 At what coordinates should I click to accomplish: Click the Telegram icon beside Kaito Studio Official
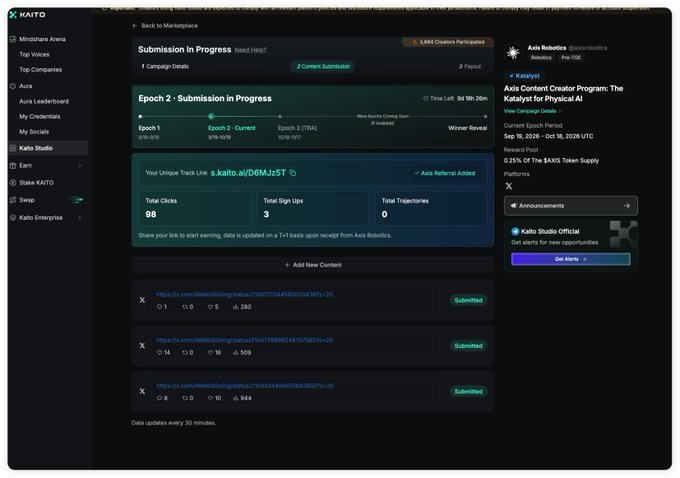pos(515,232)
